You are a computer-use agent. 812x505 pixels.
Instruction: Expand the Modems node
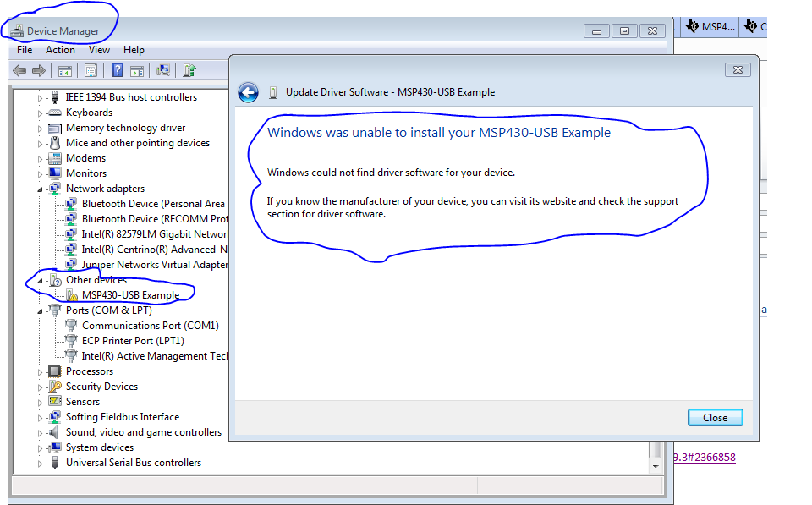tap(40, 158)
